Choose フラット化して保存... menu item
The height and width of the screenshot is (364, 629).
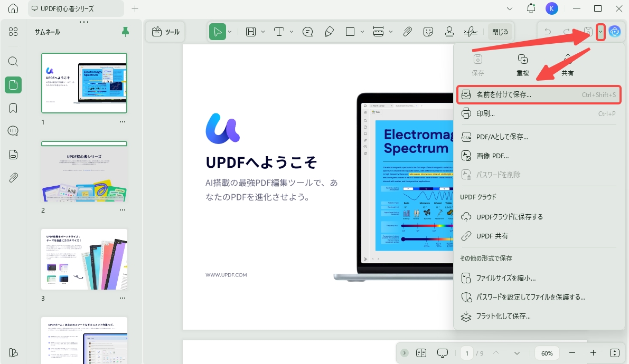click(539, 317)
